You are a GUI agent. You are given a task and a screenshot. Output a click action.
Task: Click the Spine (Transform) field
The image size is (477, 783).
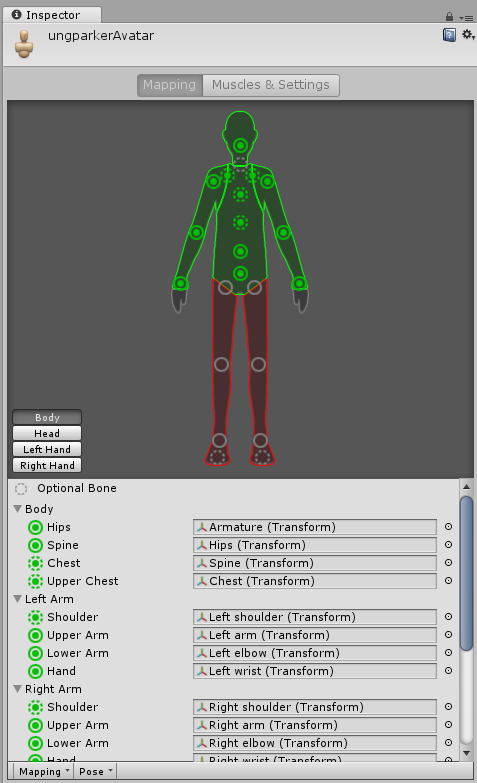pyautogui.click(x=315, y=563)
